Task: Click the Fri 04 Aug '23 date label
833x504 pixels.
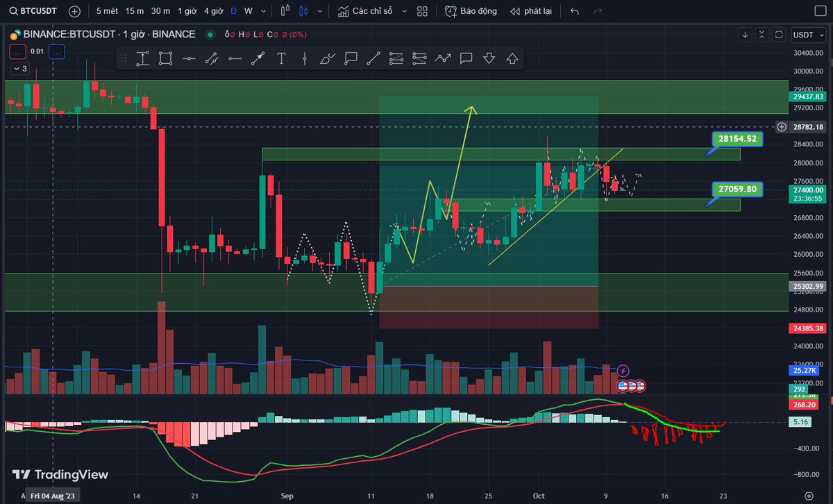Action: pyautogui.click(x=53, y=496)
